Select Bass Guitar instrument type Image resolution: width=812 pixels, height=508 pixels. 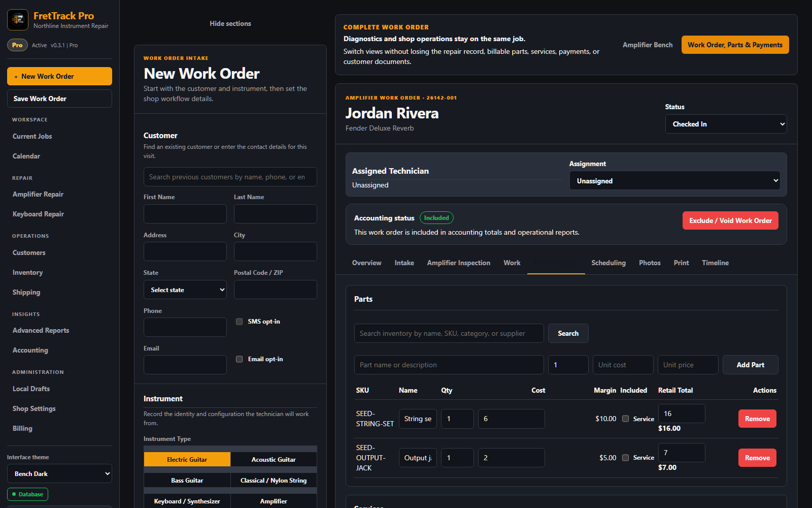pos(187,480)
